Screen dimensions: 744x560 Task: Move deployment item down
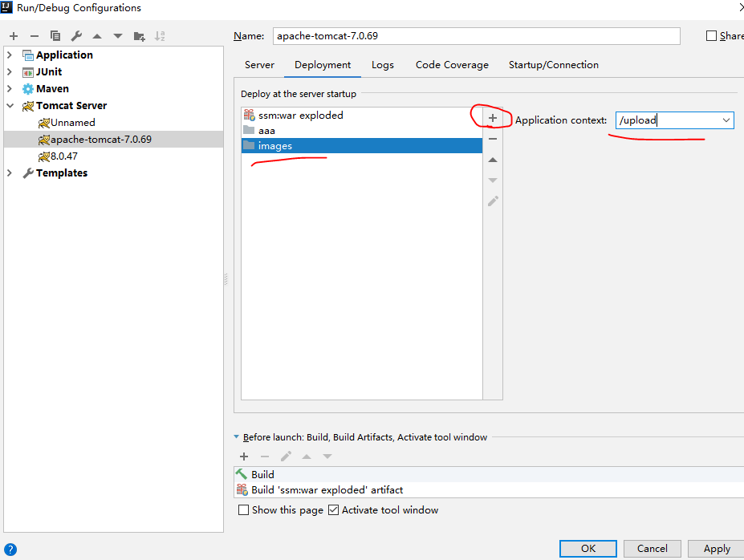pos(493,181)
